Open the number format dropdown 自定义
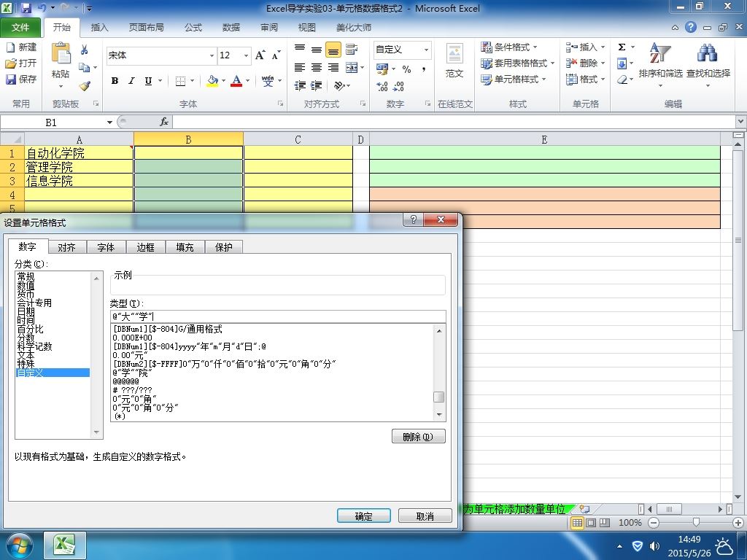Image resolution: width=747 pixels, height=560 pixels. click(x=426, y=50)
